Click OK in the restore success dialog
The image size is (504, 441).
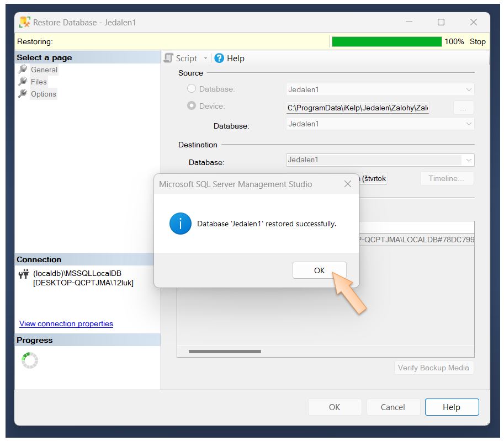pyautogui.click(x=319, y=270)
